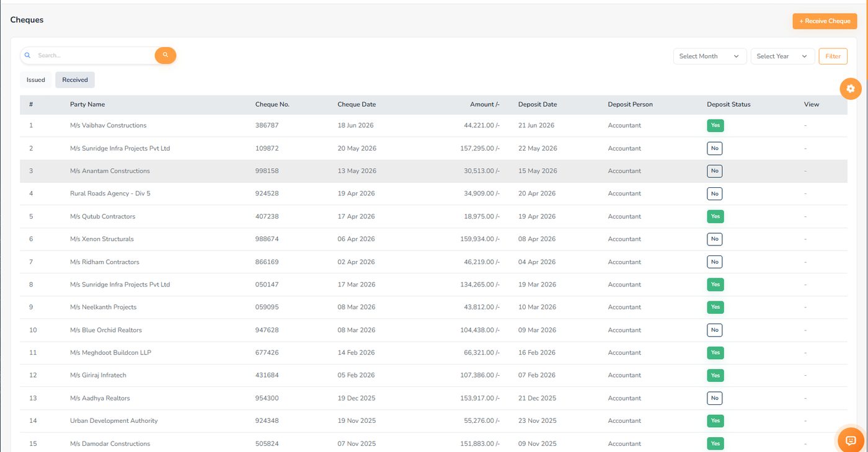Click the Amount /- column header

[485, 104]
